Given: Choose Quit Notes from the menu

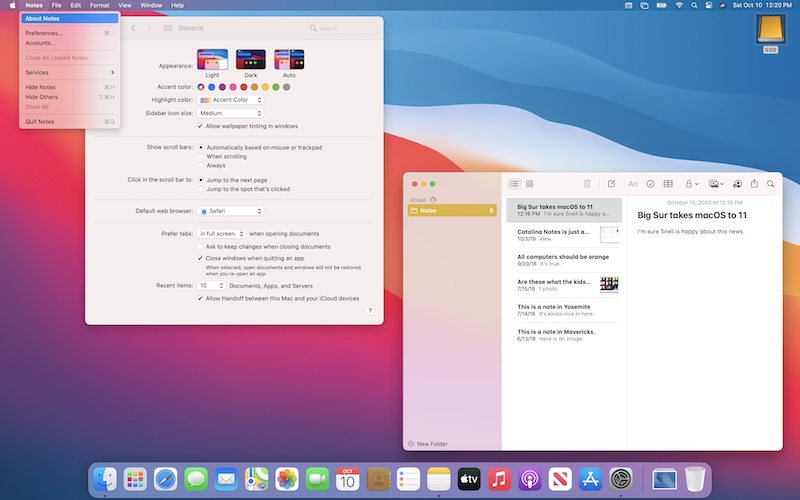Looking at the screenshot, I should (70, 121).
